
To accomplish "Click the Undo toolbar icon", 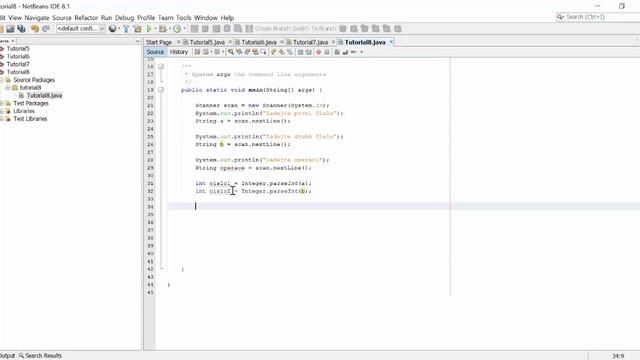I will (x=35, y=29).
